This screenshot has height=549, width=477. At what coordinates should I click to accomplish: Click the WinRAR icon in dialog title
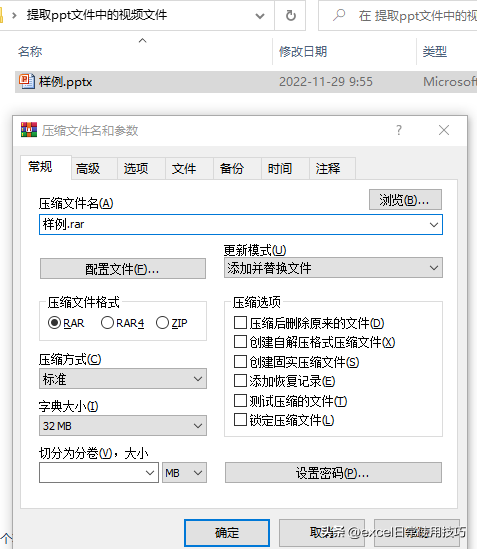29,130
